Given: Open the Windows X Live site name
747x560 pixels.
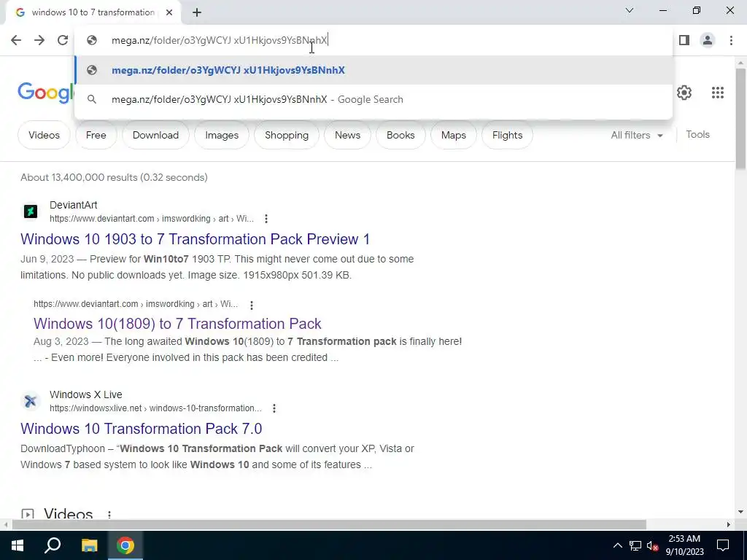Looking at the screenshot, I should [x=86, y=394].
